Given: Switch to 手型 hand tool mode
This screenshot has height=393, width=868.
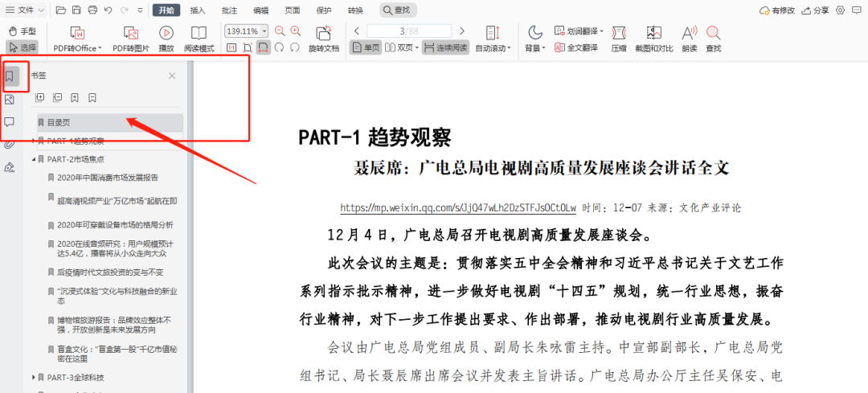Looking at the screenshot, I should [23, 31].
